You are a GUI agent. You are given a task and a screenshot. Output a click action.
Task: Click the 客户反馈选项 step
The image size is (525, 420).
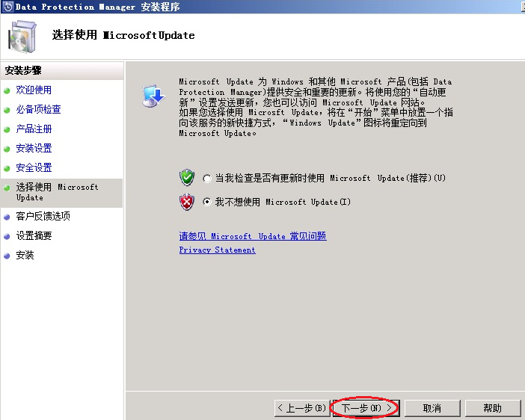coord(43,216)
